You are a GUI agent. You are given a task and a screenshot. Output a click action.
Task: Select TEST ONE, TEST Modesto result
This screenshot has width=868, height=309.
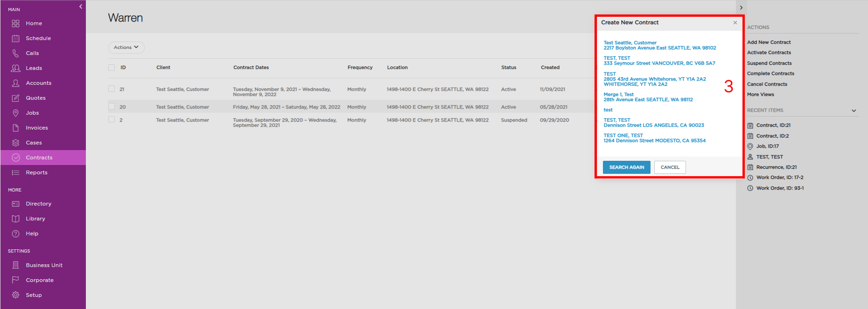point(654,138)
